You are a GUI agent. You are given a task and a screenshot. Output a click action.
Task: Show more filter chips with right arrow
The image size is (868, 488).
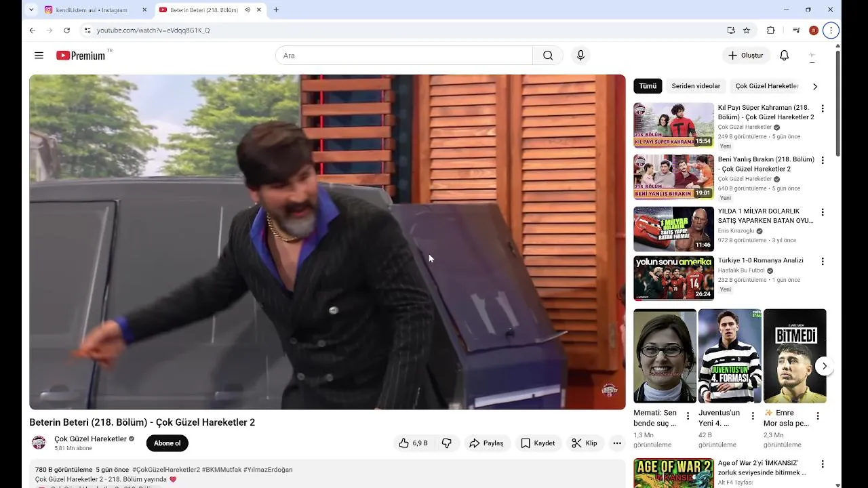click(815, 86)
